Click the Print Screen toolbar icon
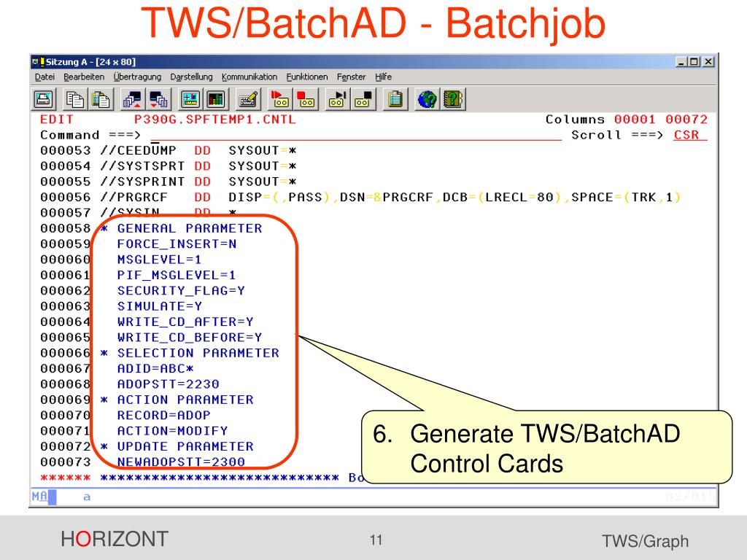The height and width of the screenshot is (560, 747). (44, 99)
